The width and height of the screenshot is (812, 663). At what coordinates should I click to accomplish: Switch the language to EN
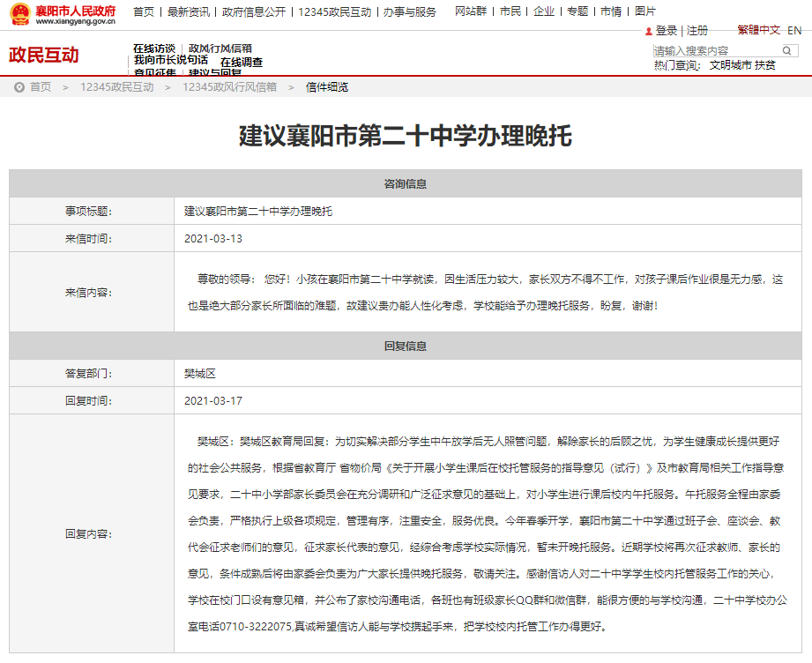pyautogui.click(x=794, y=30)
